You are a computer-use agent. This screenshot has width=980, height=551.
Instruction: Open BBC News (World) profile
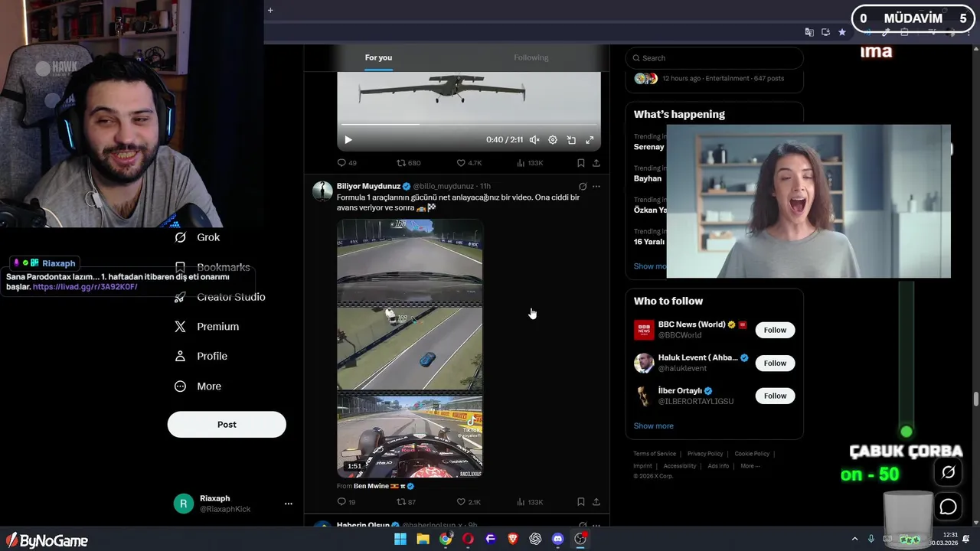click(691, 324)
